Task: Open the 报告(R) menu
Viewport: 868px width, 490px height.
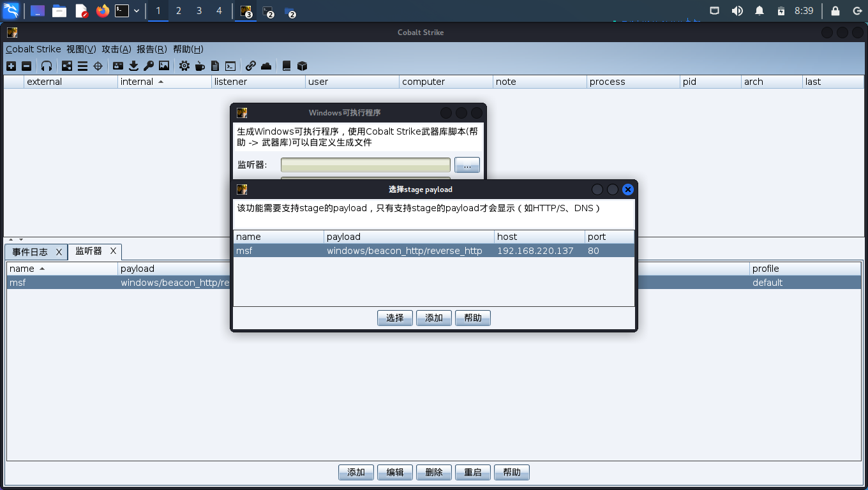Action: coord(152,49)
